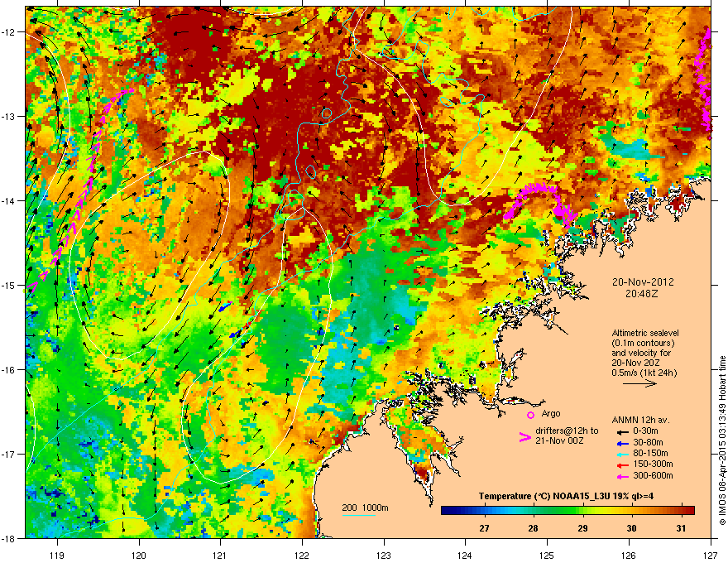Click the longitude axis label '119'
The image size is (728, 563).
57,555
